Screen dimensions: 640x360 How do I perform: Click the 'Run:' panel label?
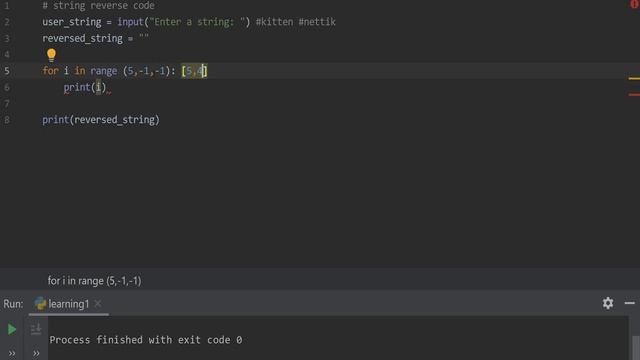click(13, 304)
